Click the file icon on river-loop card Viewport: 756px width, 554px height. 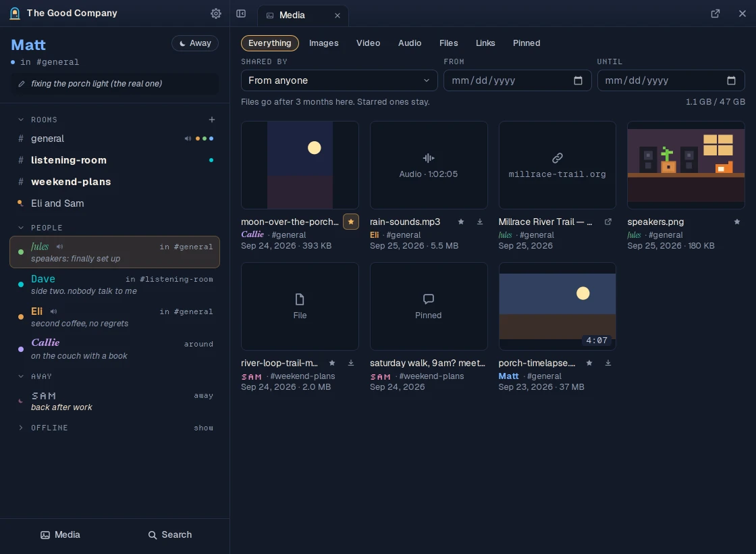[300, 299]
